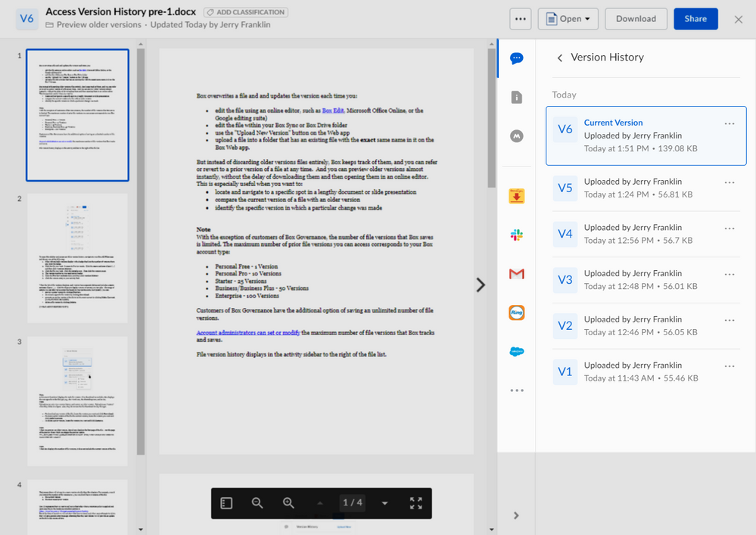The height and width of the screenshot is (535, 756).
Task: Collapse the sidebar with bottom chevron
Action: (x=516, y=516)
